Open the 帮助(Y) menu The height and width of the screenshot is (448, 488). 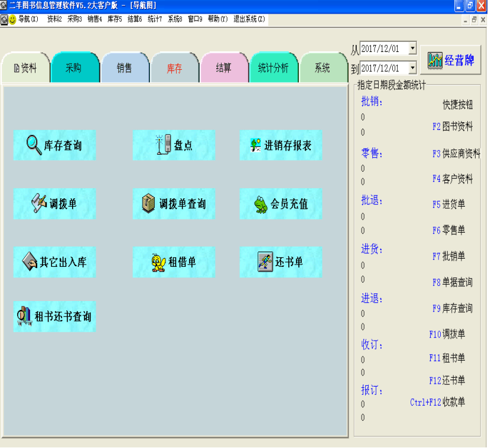[217, 19]
